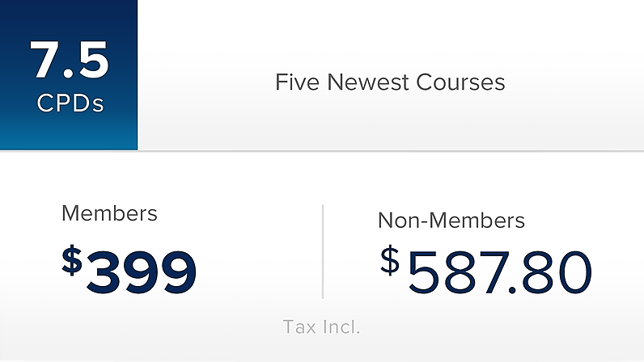Click dollar sign beside 399

72,260
